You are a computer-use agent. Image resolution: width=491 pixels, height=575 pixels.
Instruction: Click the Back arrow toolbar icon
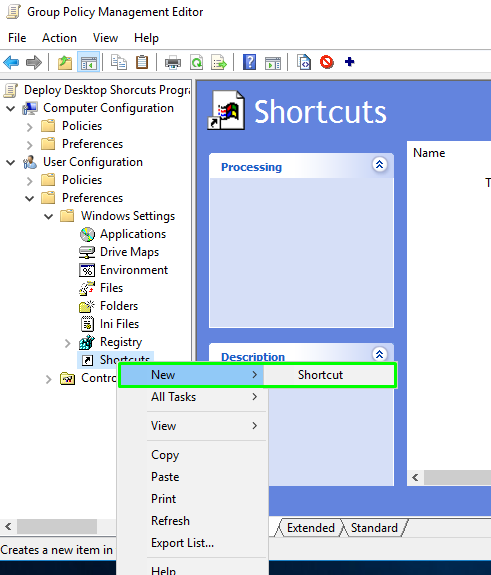(11, 62)
